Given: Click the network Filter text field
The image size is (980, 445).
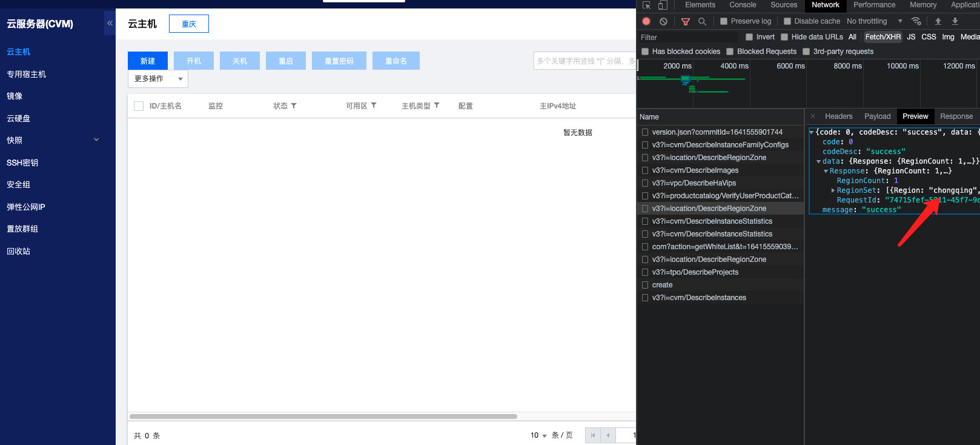Looking at the screenshot, I should point(687,37).
